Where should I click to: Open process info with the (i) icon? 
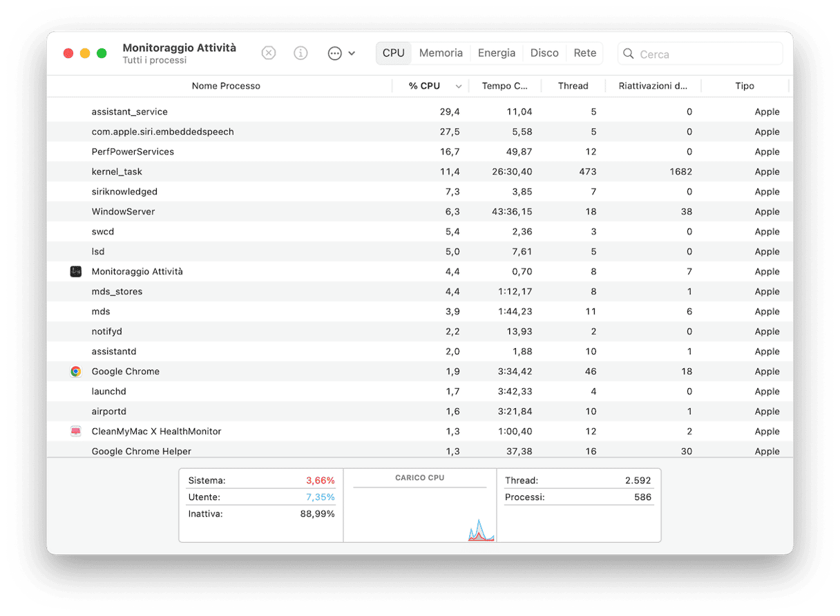(300, 53)
